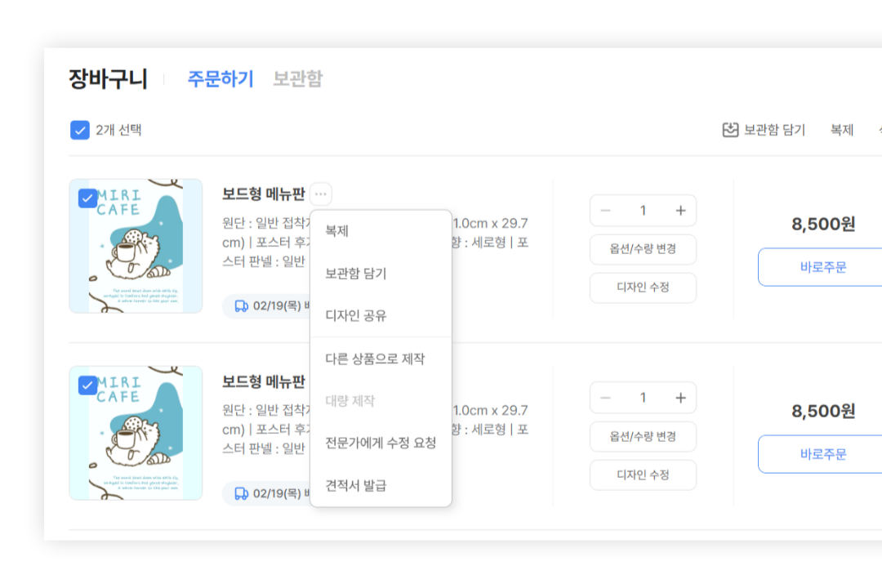
Task: Click 디자인 수정 for the first item
Action: (x=643, y=287)
